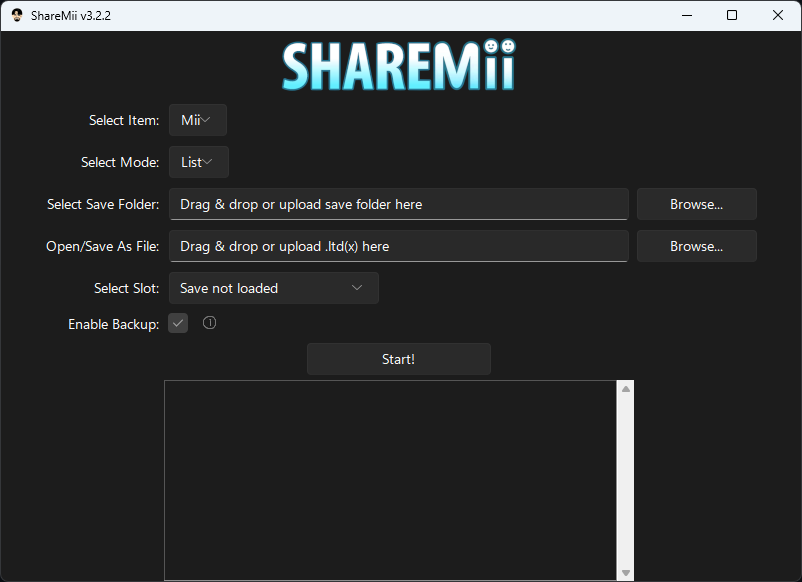Viewport: 802px width, 582px height.
Task: Click Browse for Open/Save As File
Action: tap(697, 246)
